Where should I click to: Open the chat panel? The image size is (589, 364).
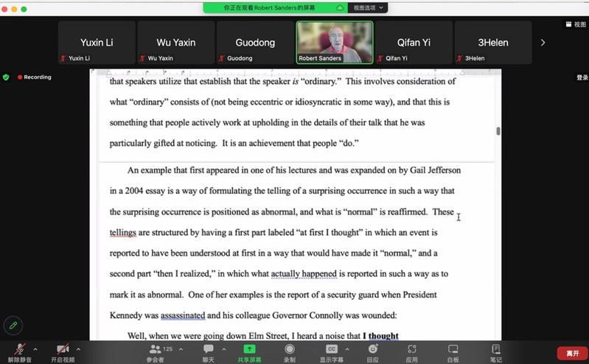point(209,349)
